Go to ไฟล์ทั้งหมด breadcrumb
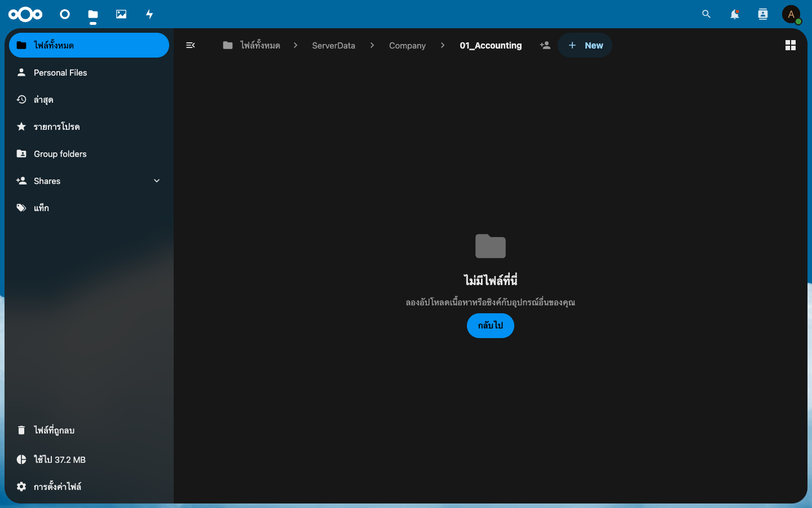This screenshot has width=812, height=508. click(251, 45)
